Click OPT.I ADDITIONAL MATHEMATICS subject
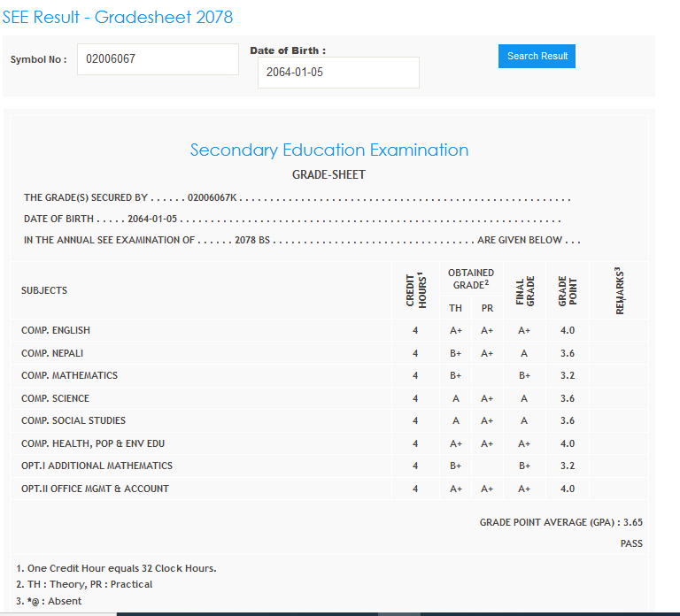Screen dimensions: 680x616 coord(97,466)
